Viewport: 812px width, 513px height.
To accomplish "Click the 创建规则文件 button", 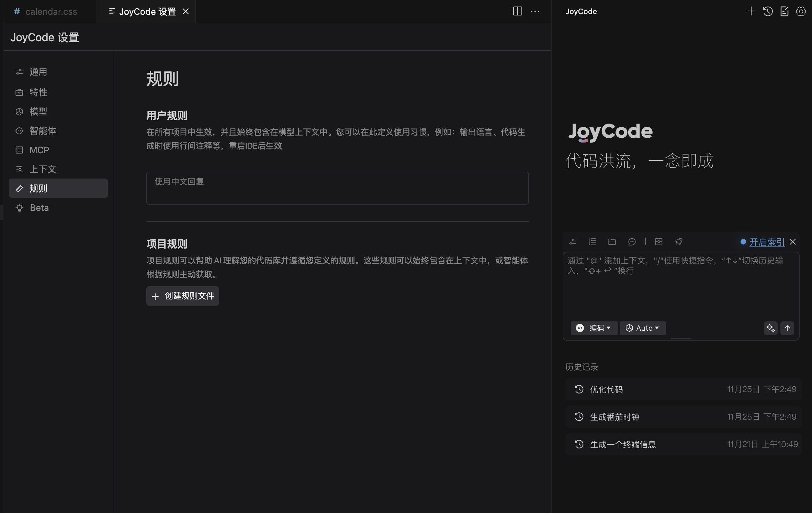I will [182, 296].
